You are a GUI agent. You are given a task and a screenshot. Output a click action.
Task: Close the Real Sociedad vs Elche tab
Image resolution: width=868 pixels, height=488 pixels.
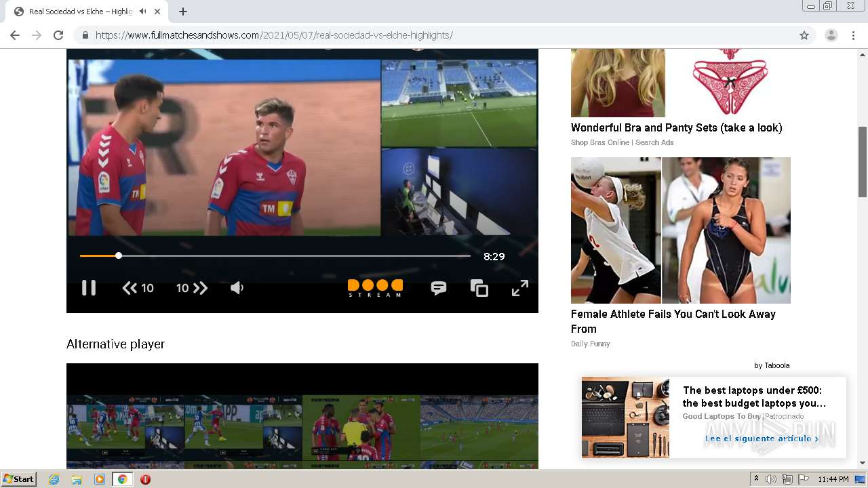click(157, 12)
